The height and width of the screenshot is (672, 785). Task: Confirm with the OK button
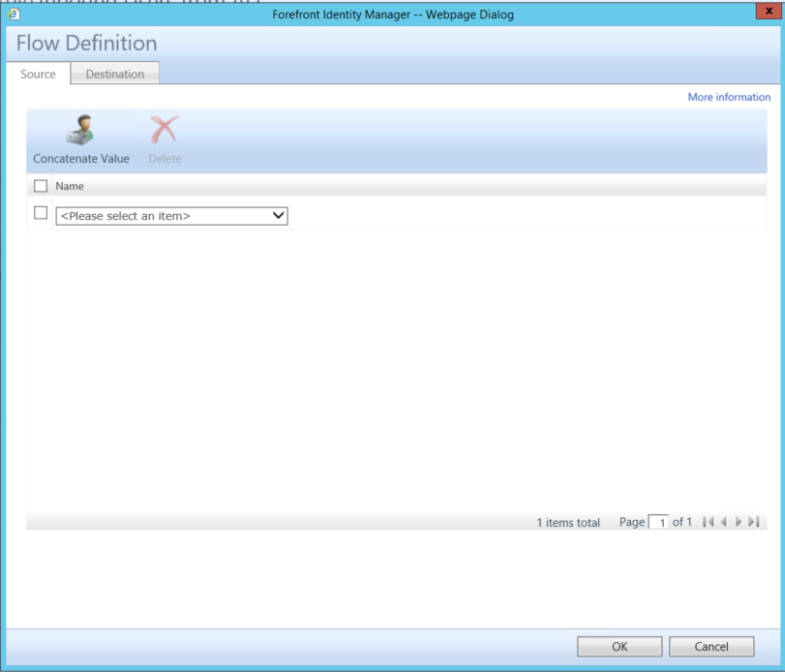619,647
